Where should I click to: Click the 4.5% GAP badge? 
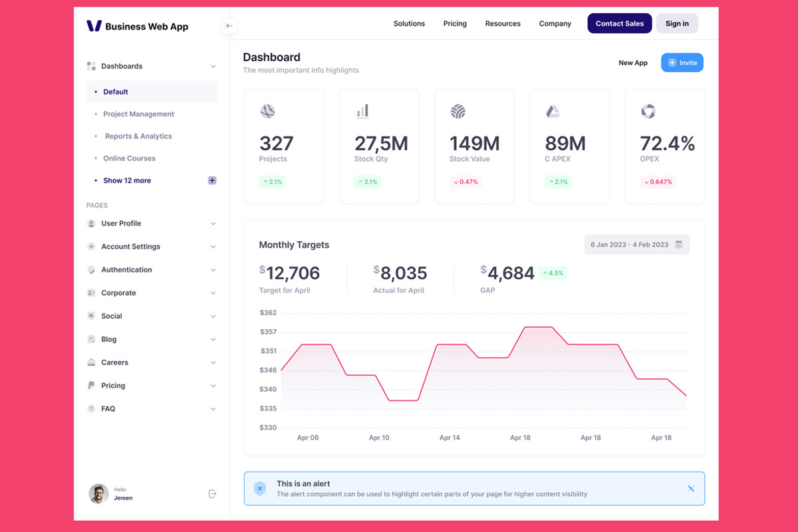pyautogui.click(x=553, y=273)
